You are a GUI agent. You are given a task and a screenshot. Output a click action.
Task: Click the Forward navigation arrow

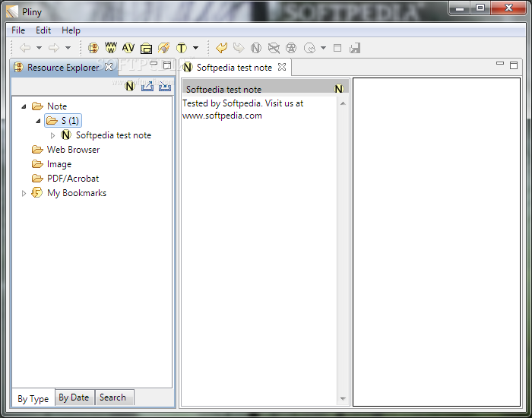tap(54, 48)
